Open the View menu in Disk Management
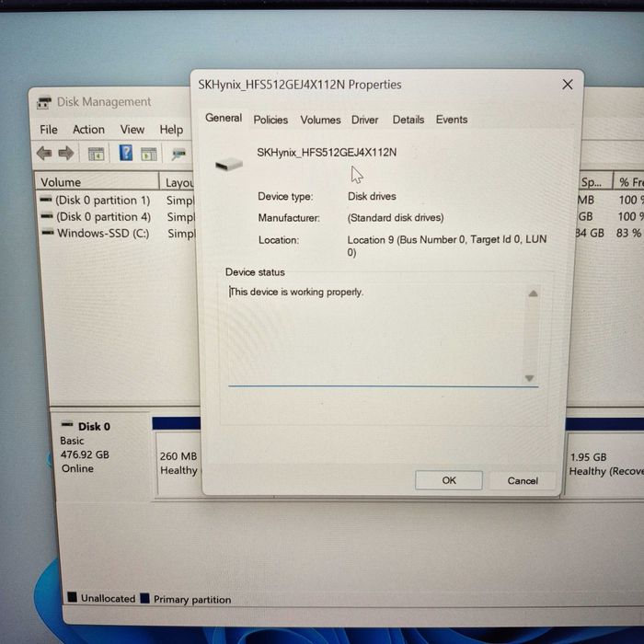The width and height of the screenshot is (644, 644). click(x=132, y=130)
